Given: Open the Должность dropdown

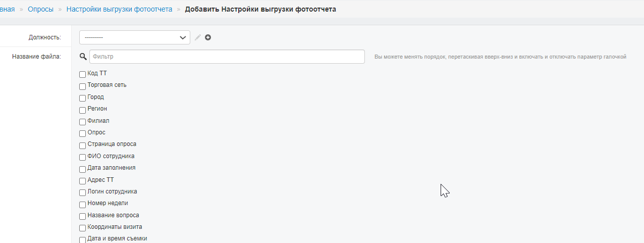Looking at the screenshot, I should pyautogui.click(x=135, y=37).
